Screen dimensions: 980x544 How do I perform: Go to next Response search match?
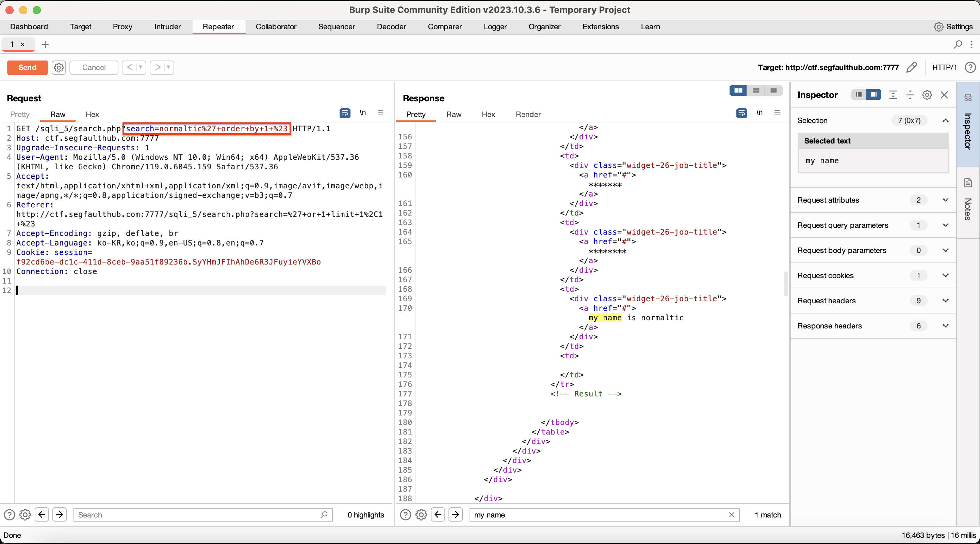click(456, 515)
